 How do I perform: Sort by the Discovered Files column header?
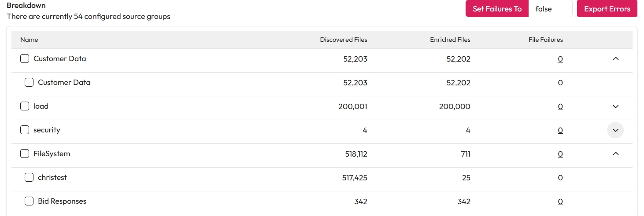click(343, 40)
